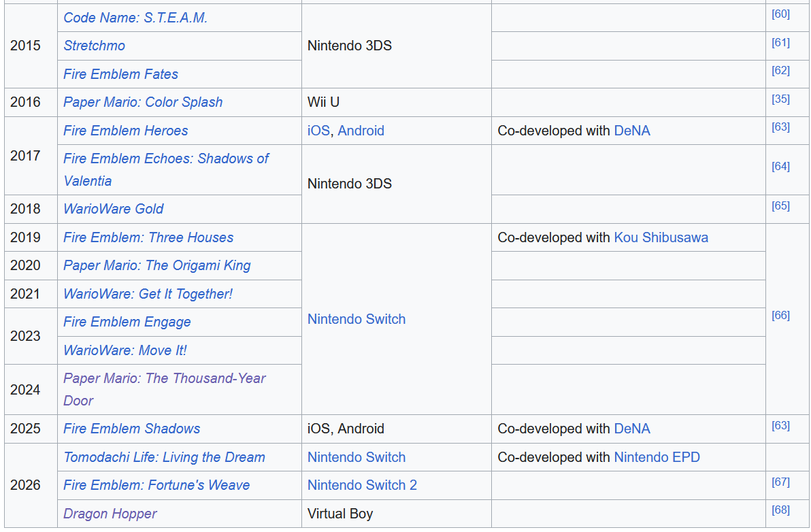
Task: Click Nintendo 3DS text beside WarioWare Gold
Action: point(350,184)
